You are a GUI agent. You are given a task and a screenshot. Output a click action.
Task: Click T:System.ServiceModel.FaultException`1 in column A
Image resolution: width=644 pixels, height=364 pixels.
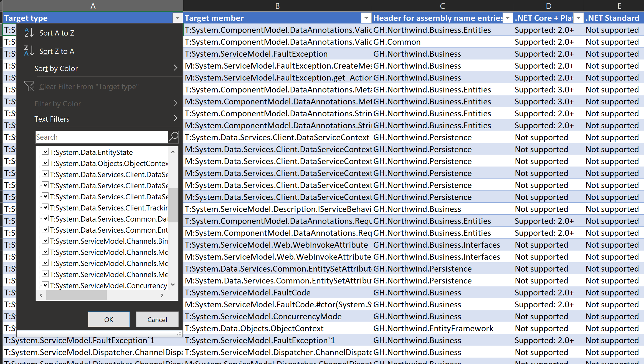click(93, 340)
